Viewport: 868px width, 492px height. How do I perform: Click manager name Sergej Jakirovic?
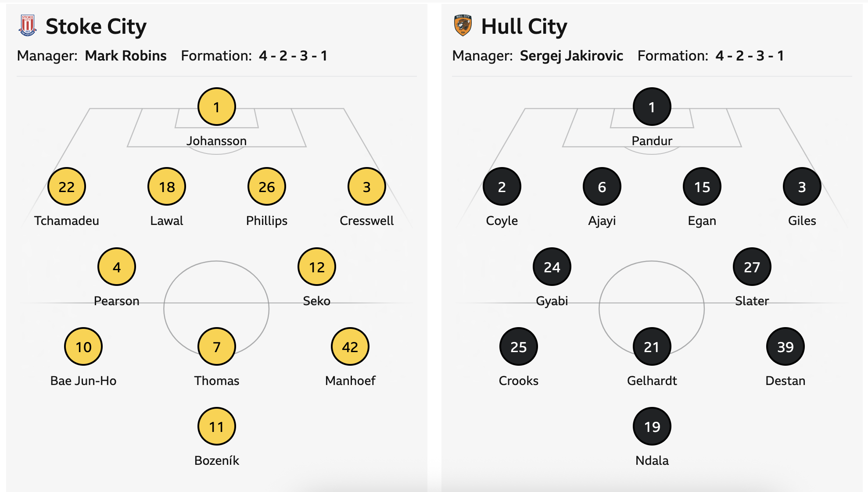click(x=571, y=56)
